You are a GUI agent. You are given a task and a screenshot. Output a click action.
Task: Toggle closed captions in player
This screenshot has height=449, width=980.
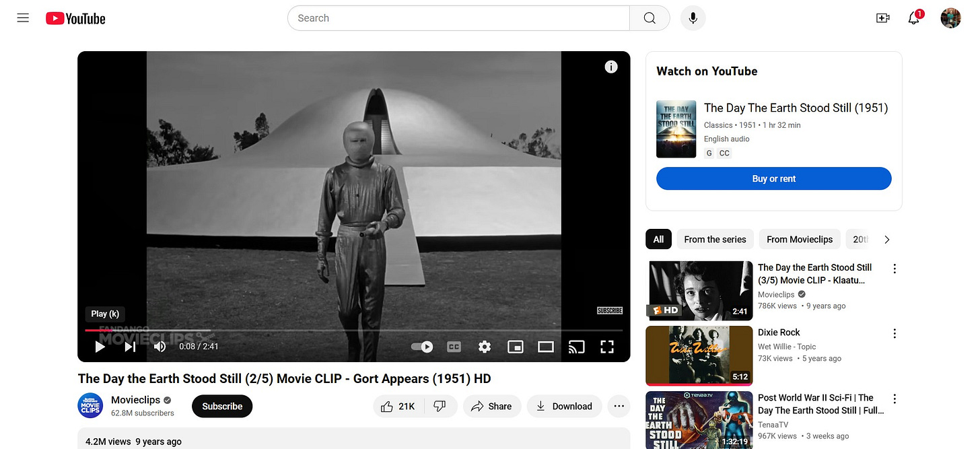pos(454,347)
